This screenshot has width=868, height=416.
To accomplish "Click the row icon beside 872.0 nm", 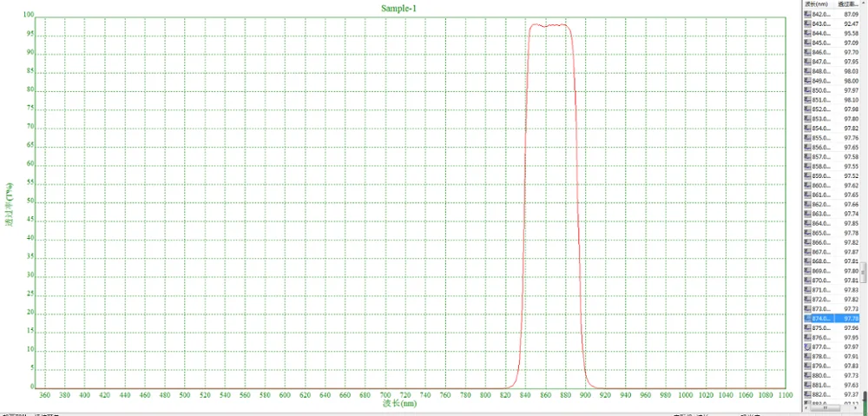I will point(807,299).
